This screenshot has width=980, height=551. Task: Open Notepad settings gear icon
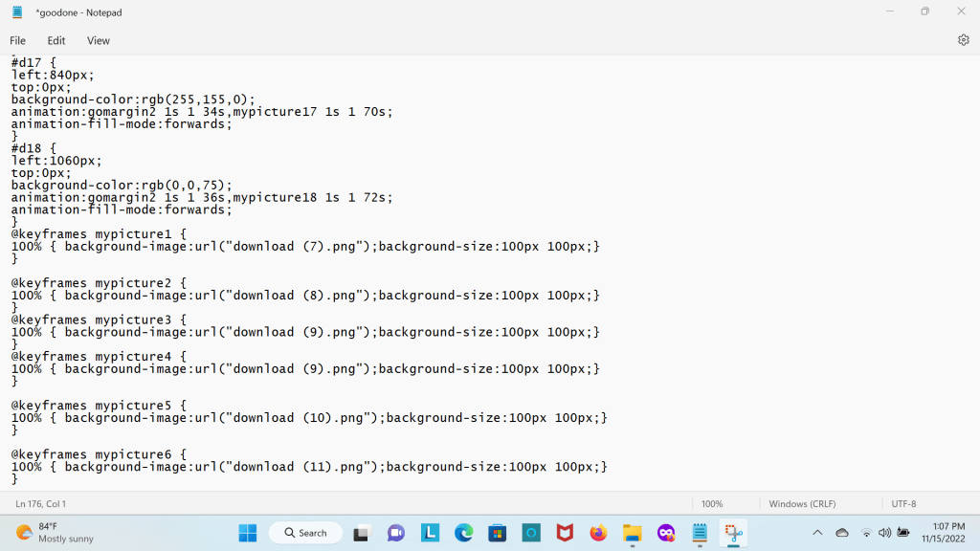point(963,40)
